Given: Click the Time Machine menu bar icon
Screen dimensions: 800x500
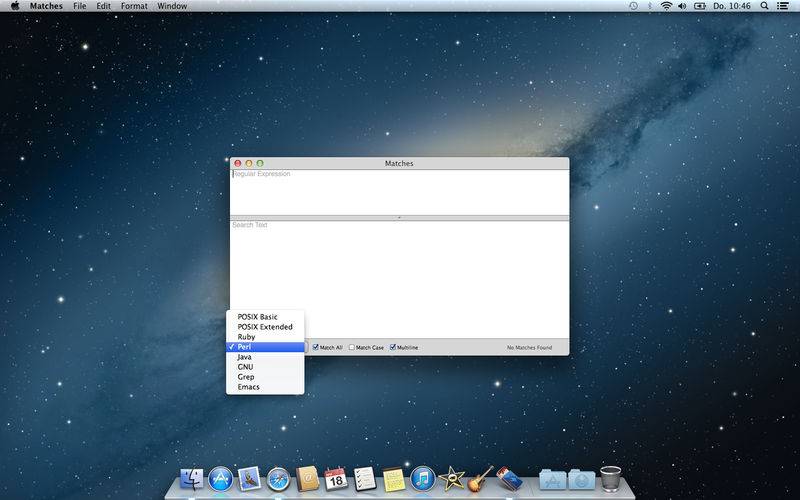Looking at the screenshot, I should click(x=633, y=6).
